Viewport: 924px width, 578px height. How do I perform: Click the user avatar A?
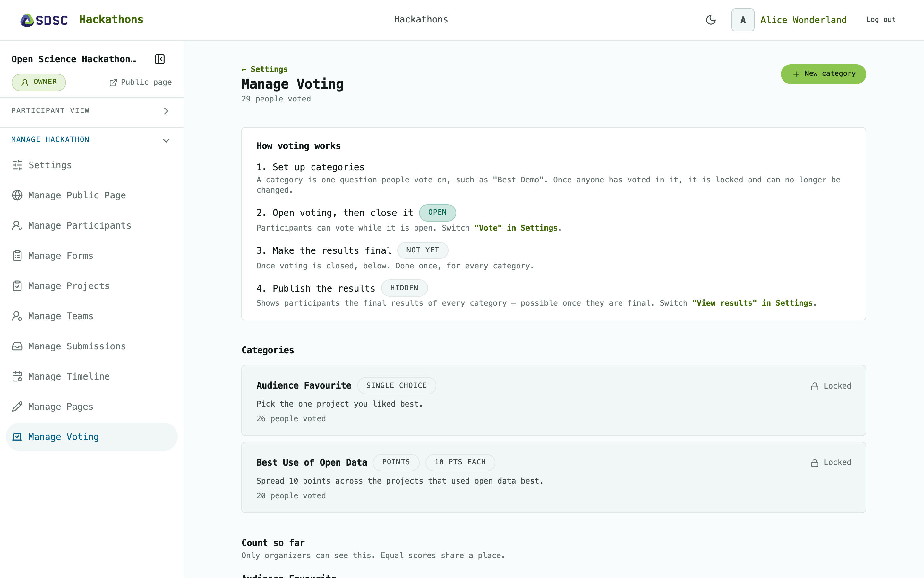743,20
